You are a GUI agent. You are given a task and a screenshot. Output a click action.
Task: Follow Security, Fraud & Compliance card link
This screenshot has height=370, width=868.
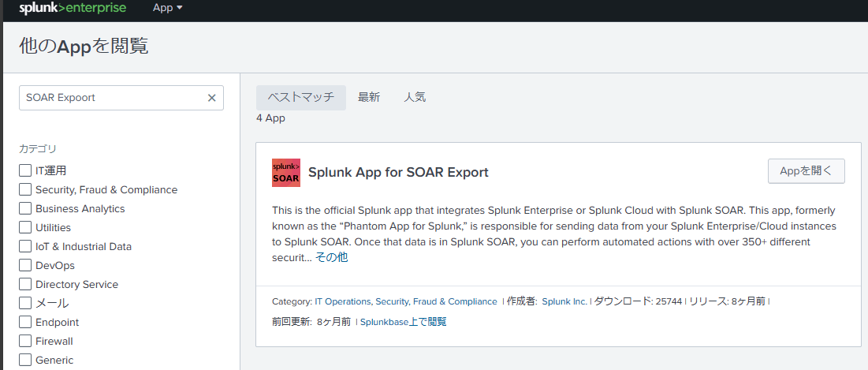click(x=436, y=302)
